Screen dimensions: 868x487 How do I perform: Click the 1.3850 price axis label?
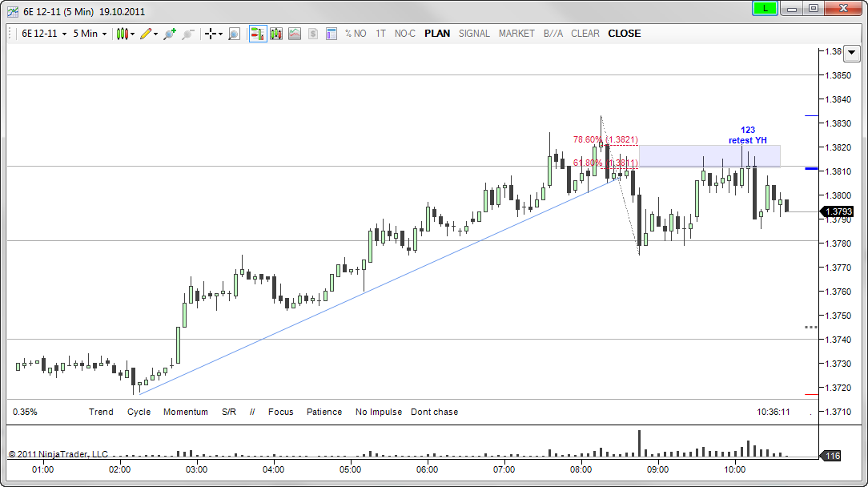click(x=838, y=75)
